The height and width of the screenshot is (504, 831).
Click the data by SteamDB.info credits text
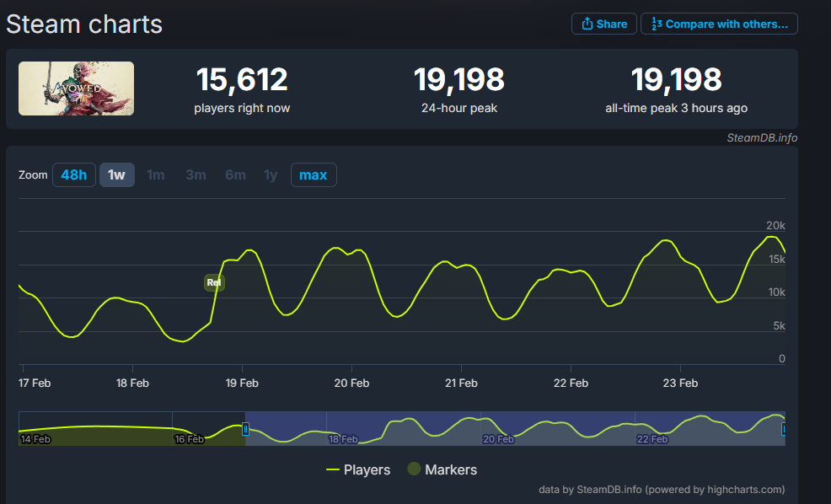click(x=662, y=489)
